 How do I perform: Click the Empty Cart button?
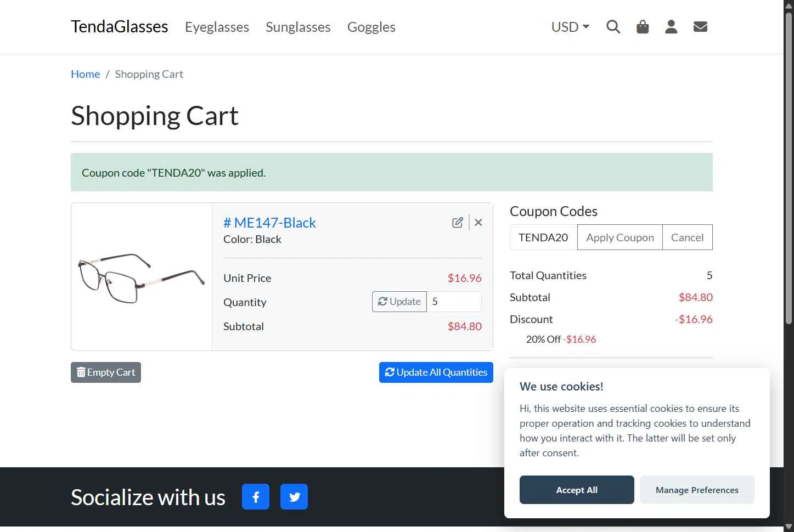[106, 372]
